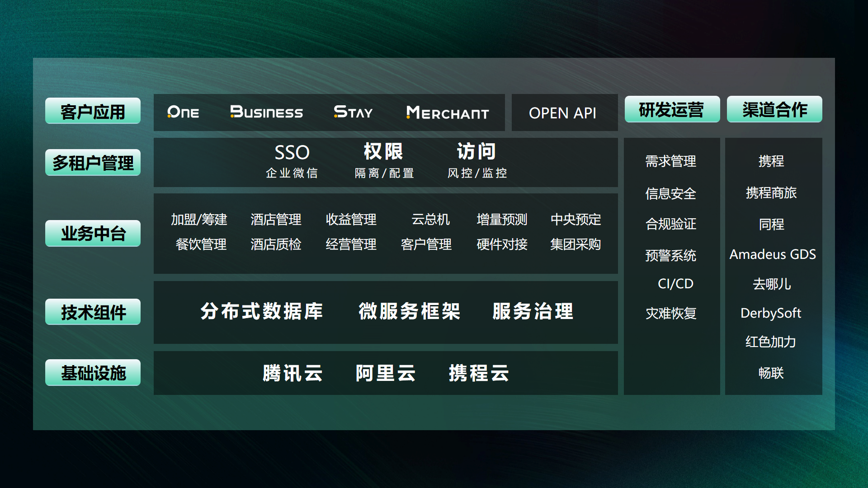Click the 多租户管理 green label

(x=93, y=163)
